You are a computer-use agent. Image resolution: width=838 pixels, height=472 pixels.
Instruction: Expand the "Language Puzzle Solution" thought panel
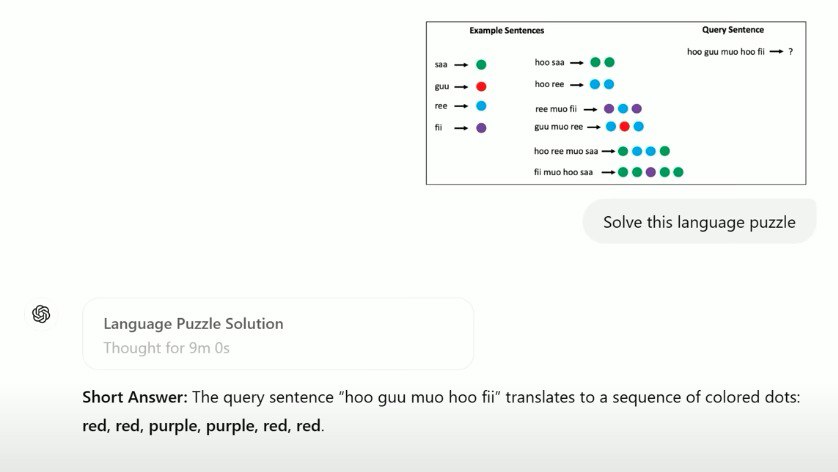[194, 324]
